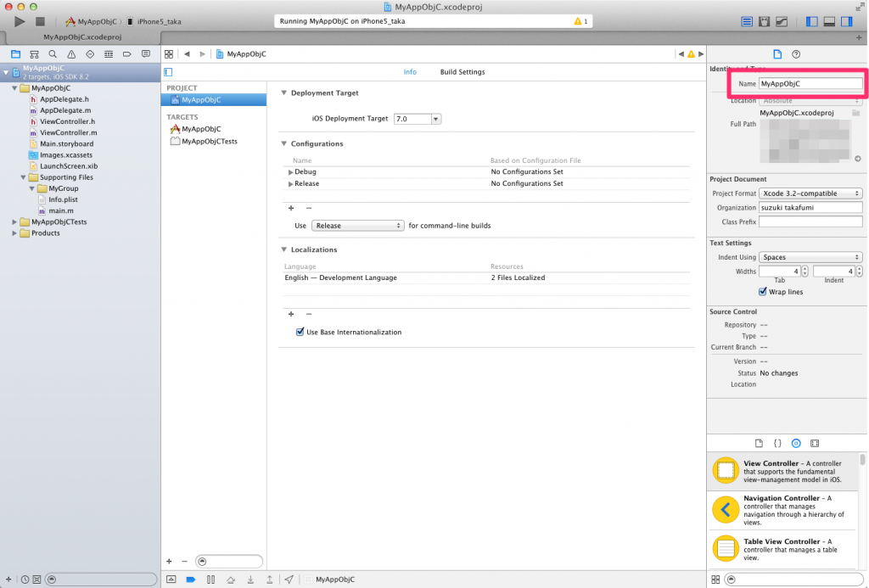Image resolution: width=869 pixels, height=588 pixels.
Task: Show the File inspector
Action: pyautogui.click(x=777, y=54)
